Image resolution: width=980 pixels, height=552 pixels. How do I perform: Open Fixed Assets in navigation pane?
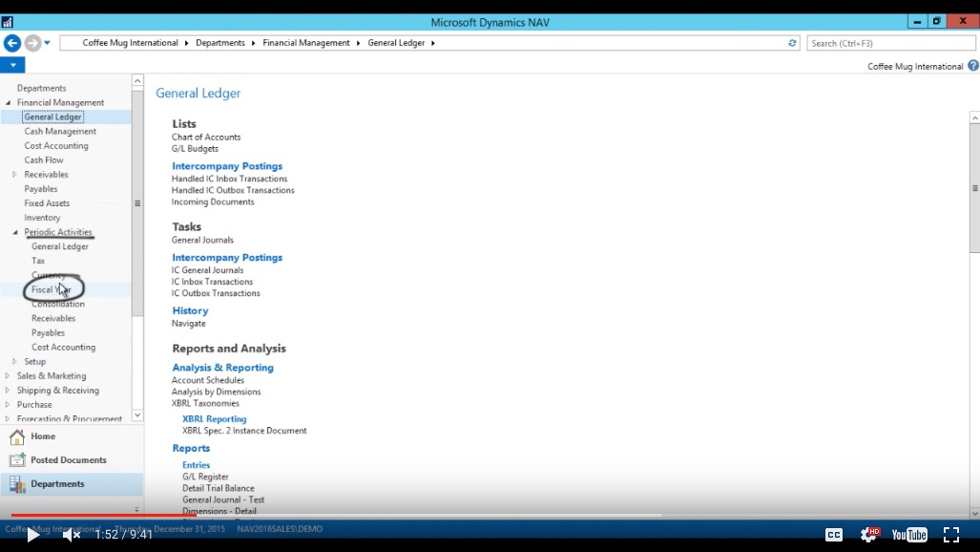[x=47, y=203]
